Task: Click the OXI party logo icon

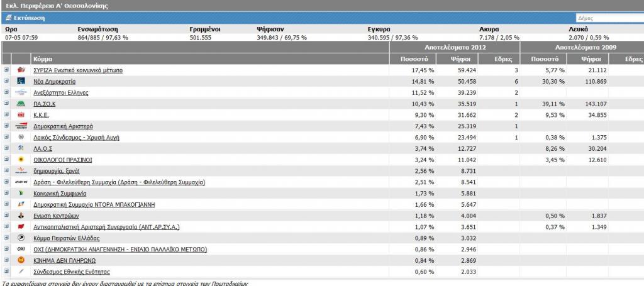Action: [21, 249]
